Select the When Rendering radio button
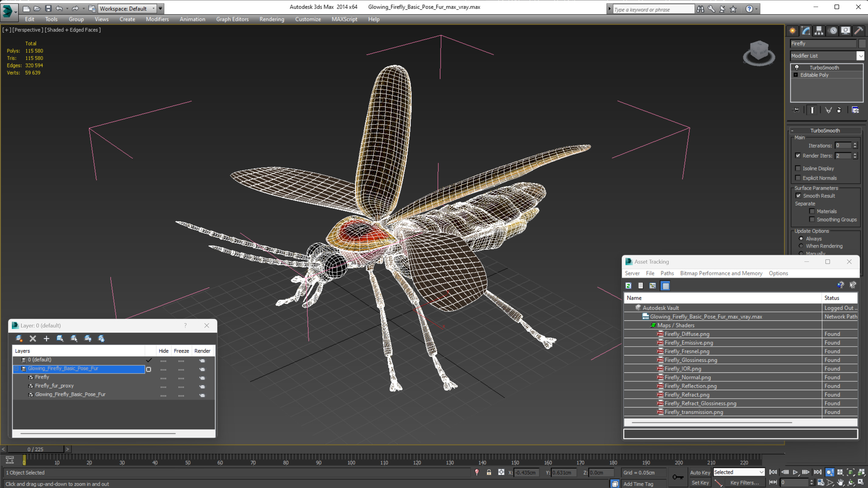Screen dimensions: 868x488 801,246
